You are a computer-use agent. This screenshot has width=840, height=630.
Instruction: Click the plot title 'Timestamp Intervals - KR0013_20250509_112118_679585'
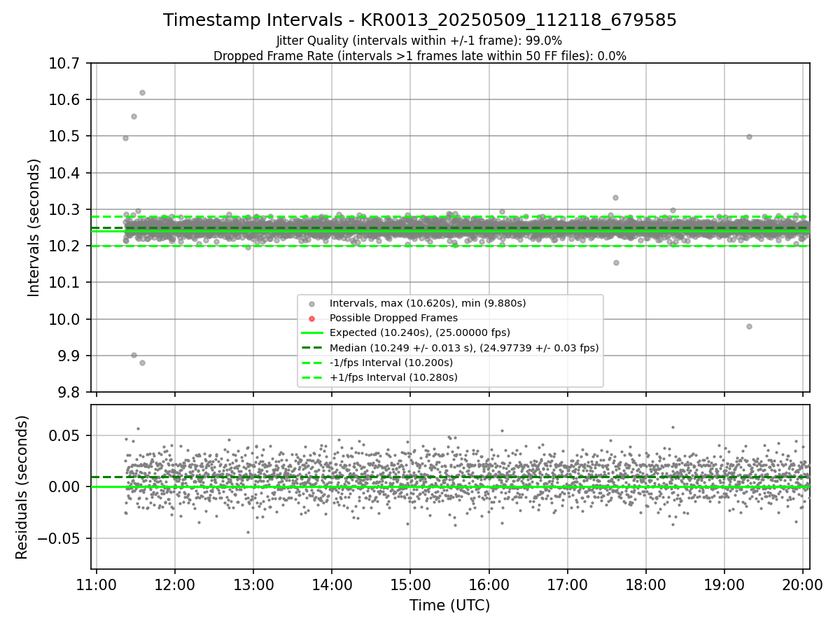[x=420, y=20]
